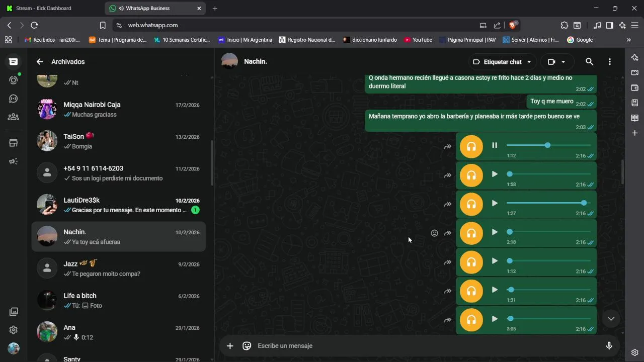Bookmark this page icon in address bar
644x362 pixels.
(x=103, y=25)
